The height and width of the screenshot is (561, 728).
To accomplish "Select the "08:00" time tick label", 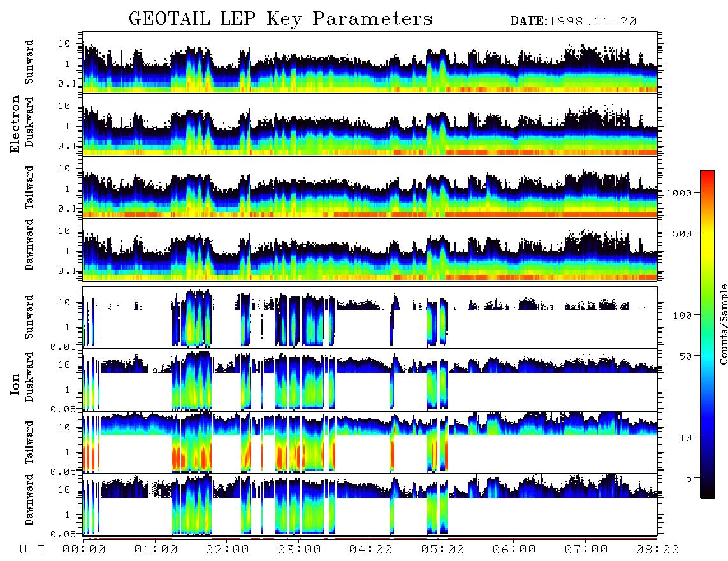I will (x=658, y=550).
